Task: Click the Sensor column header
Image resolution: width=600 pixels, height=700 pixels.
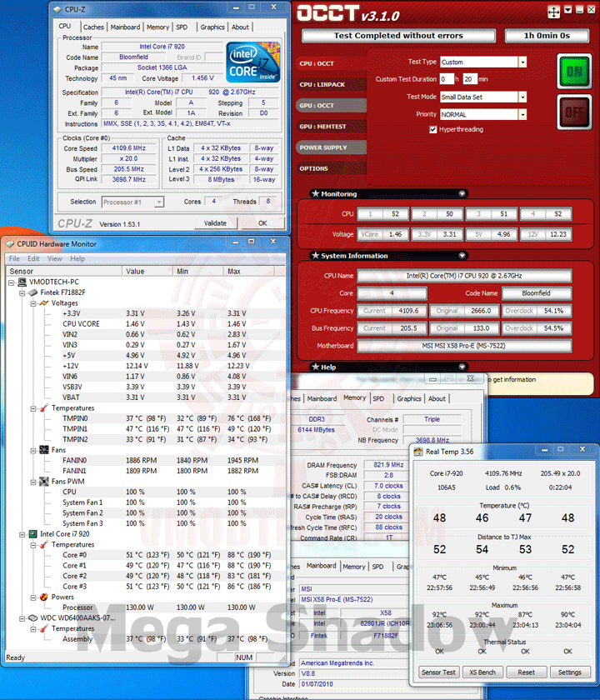Action: pyautogui.click(x=64, y=272)
